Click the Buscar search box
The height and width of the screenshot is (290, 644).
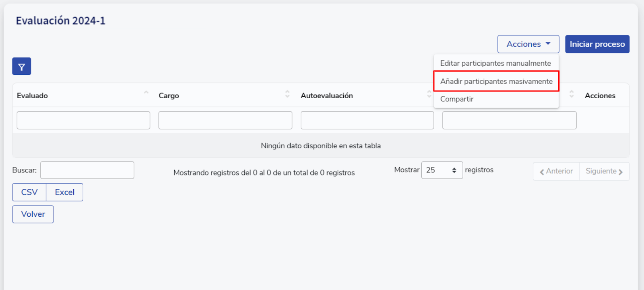point(87,170)
